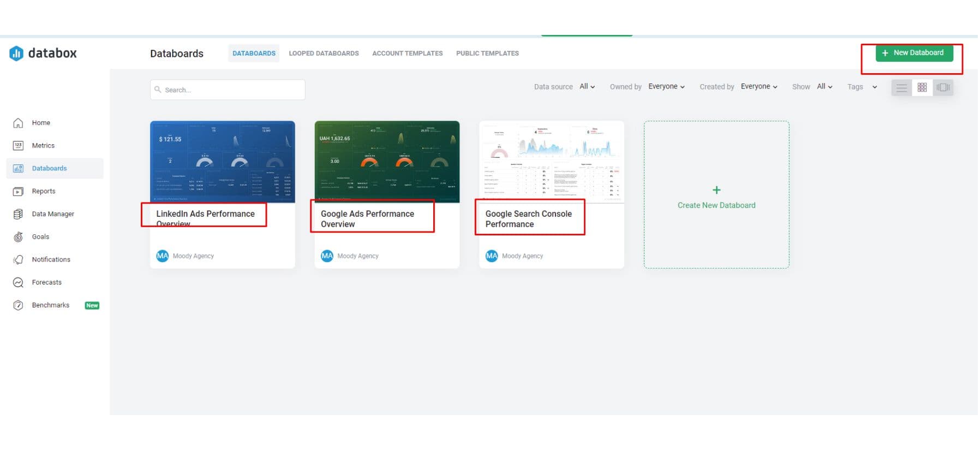Click the Metrics sidebar icon

click(18, 146)
